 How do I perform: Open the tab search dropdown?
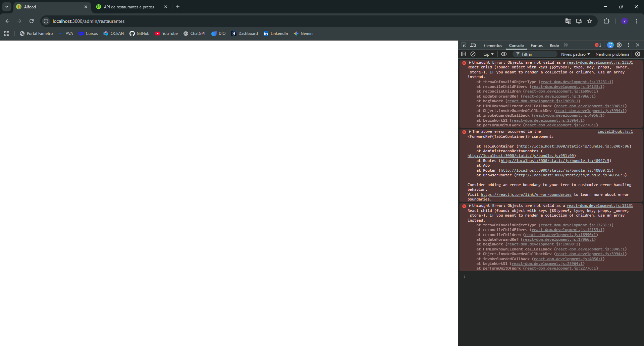[7, 7]
